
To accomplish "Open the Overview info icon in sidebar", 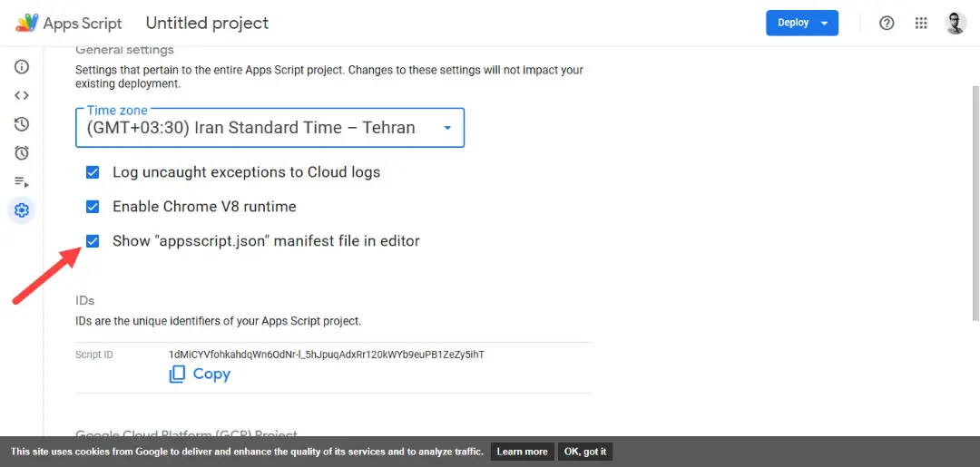I will (21, 67).
